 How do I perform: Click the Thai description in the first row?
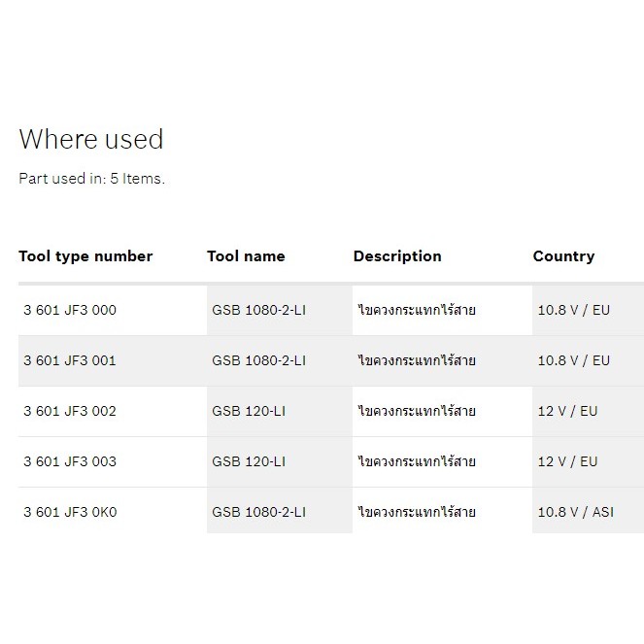click(x=417, y=309)
